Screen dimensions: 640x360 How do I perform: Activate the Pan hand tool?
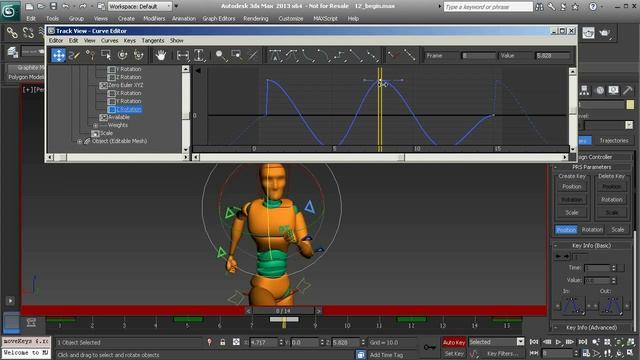pyautogui.click(x=161, y=55)
